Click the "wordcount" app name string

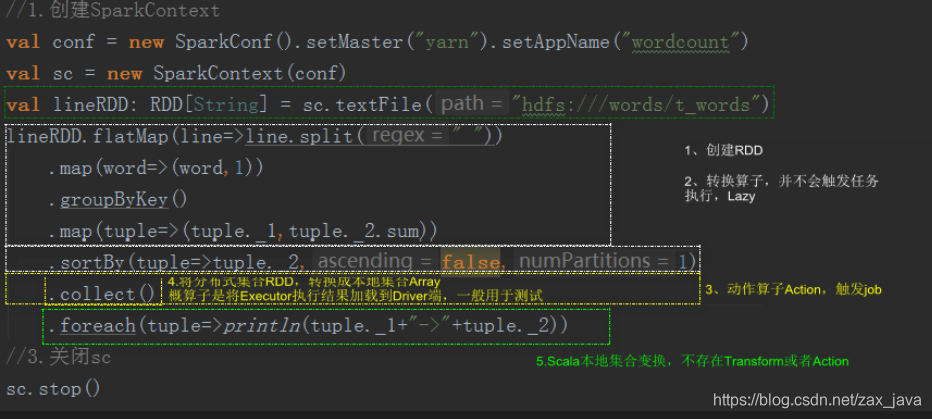(679, 42)
